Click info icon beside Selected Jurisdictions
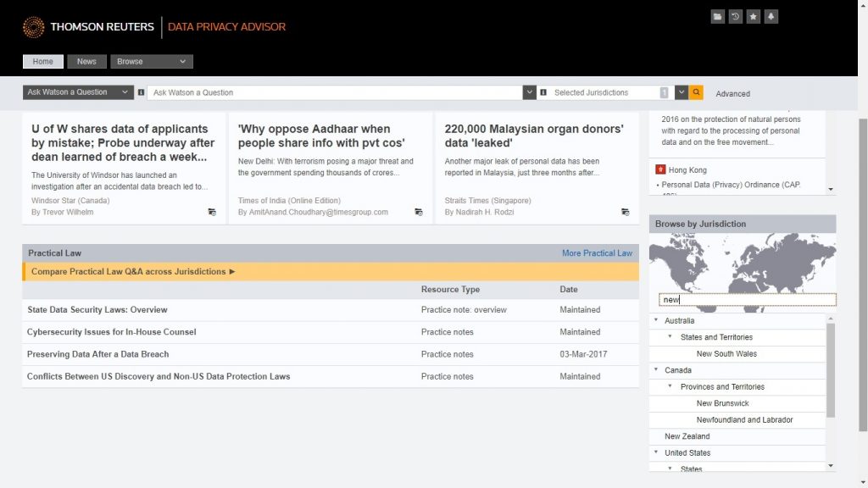This screenshot has height=488, width=868. [543, 92]
